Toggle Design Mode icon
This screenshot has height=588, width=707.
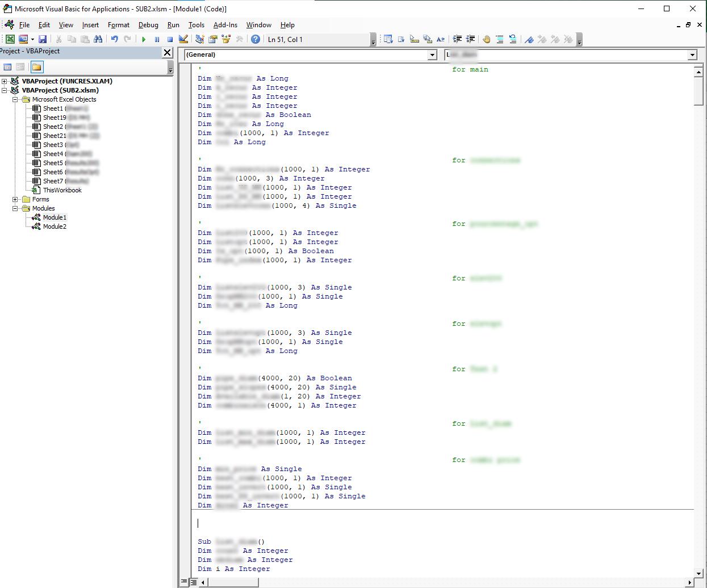183,39
